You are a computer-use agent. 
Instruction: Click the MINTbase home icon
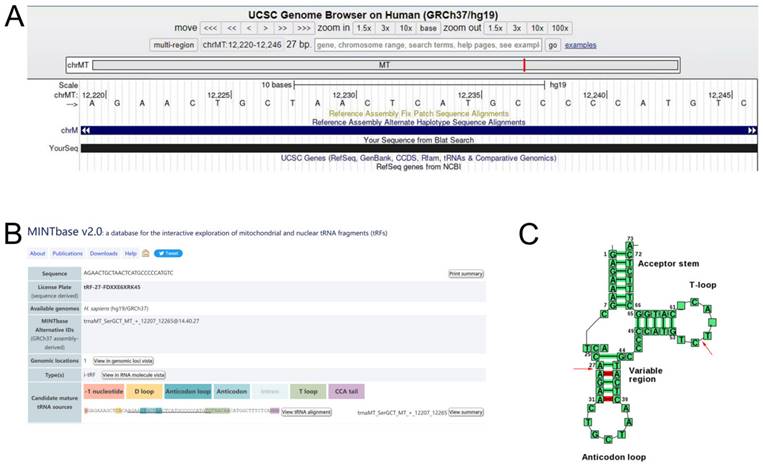coord(146,253)
